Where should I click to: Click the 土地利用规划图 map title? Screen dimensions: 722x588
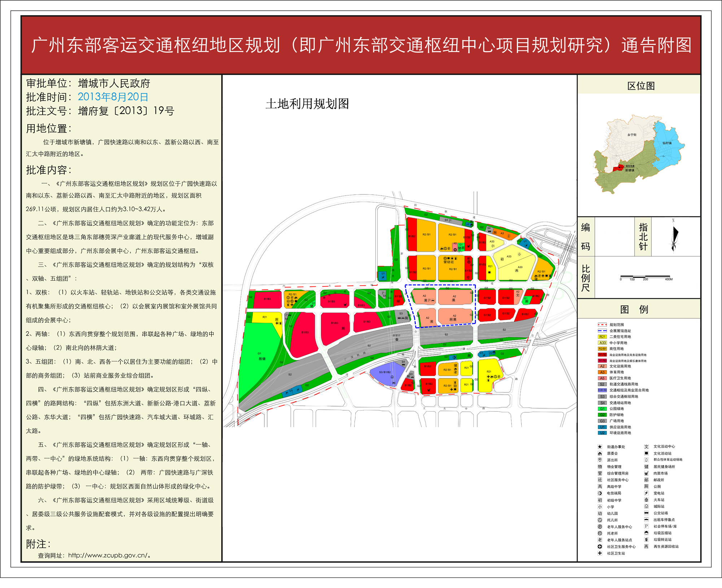pos(307,104)
